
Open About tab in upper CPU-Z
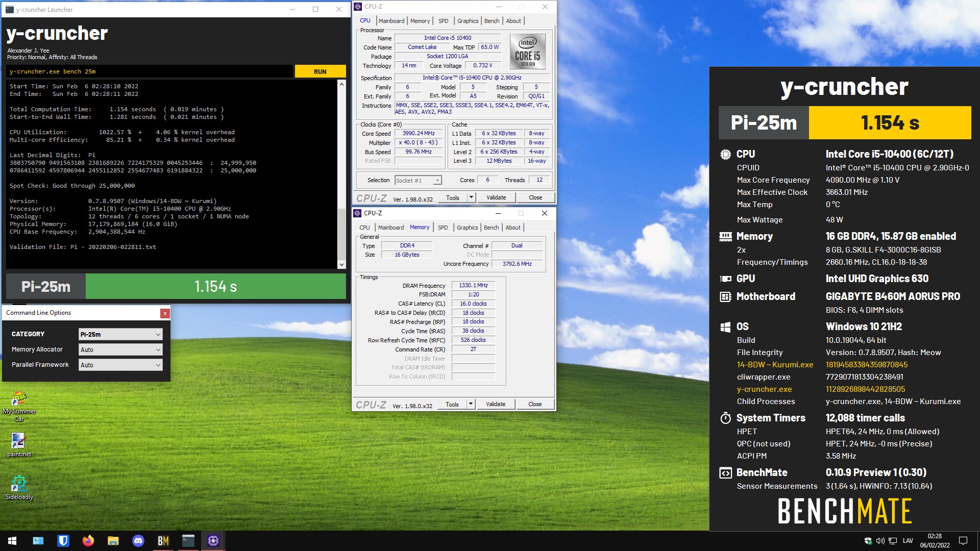coord(513,21)
